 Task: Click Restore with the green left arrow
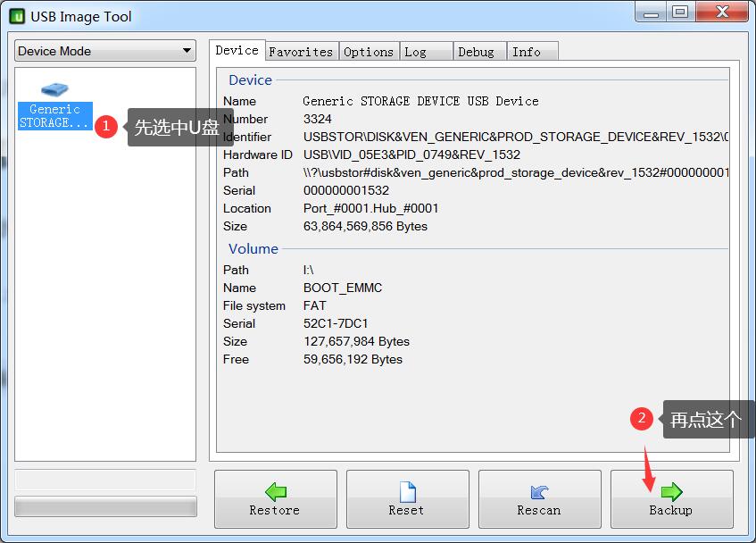(x=275, y=499)
